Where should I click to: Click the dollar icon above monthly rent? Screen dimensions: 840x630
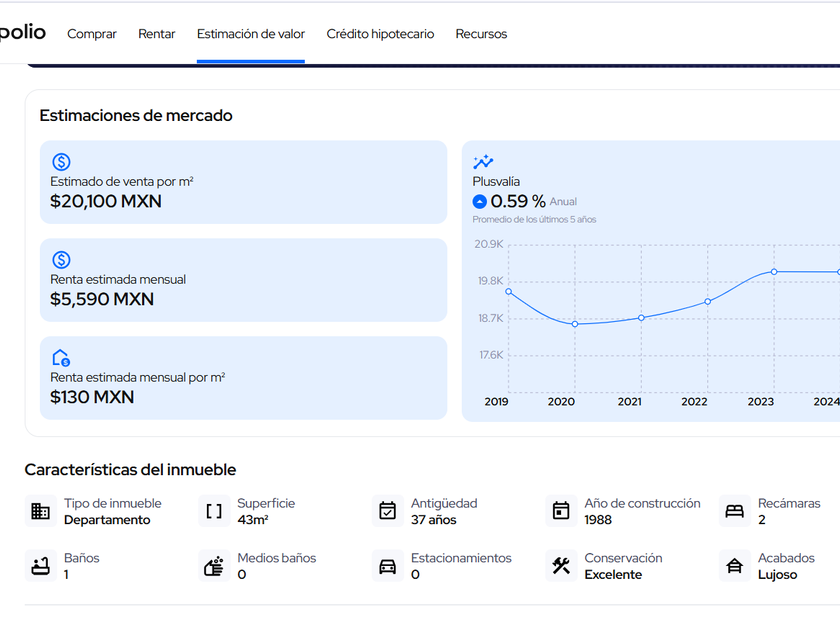61,260
